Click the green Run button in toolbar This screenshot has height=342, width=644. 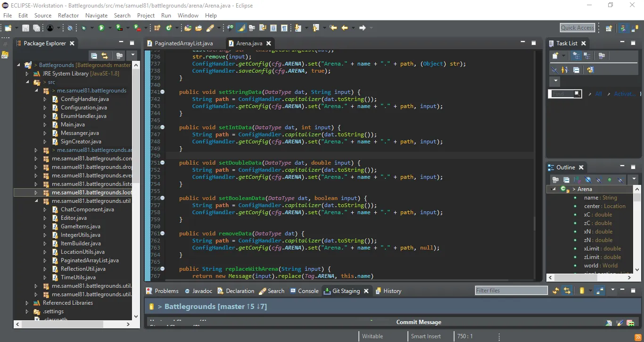click(x=101, y=28)
